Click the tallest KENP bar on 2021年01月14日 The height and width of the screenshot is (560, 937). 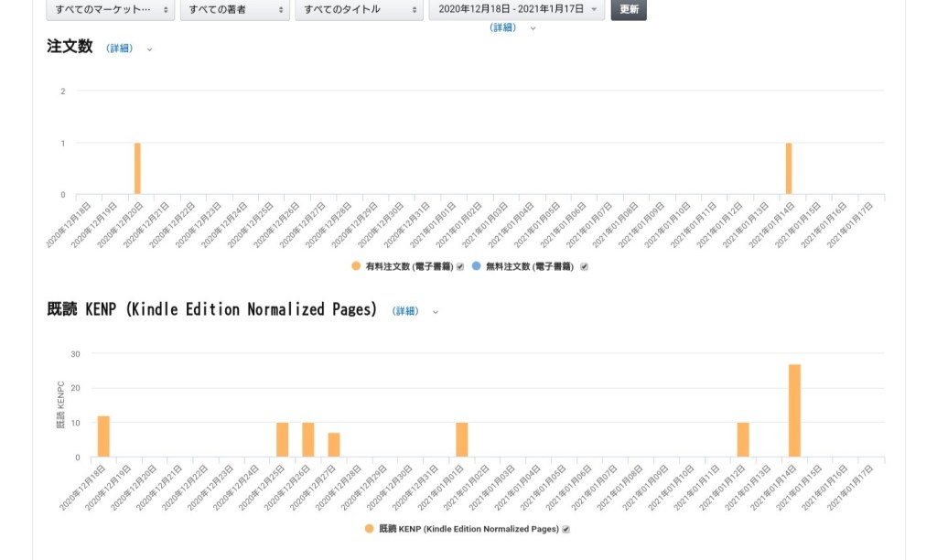click(794, 412)
